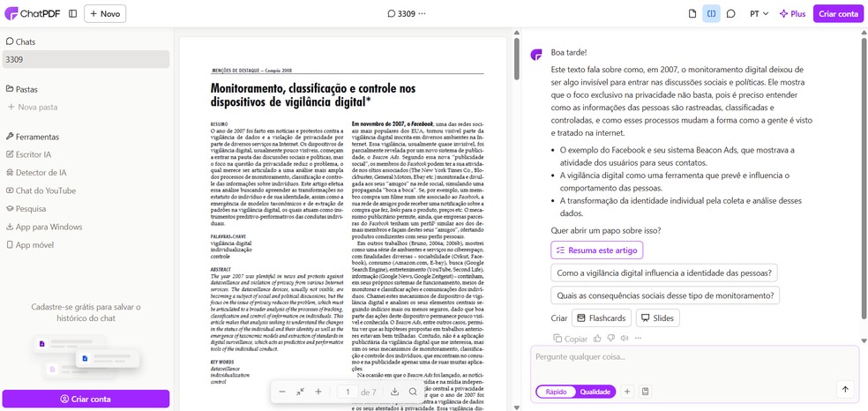Image resolution: width=868 pixels, height=411 pixels.
Task: Click the plus attach icon in chat box
Action: 627,392
